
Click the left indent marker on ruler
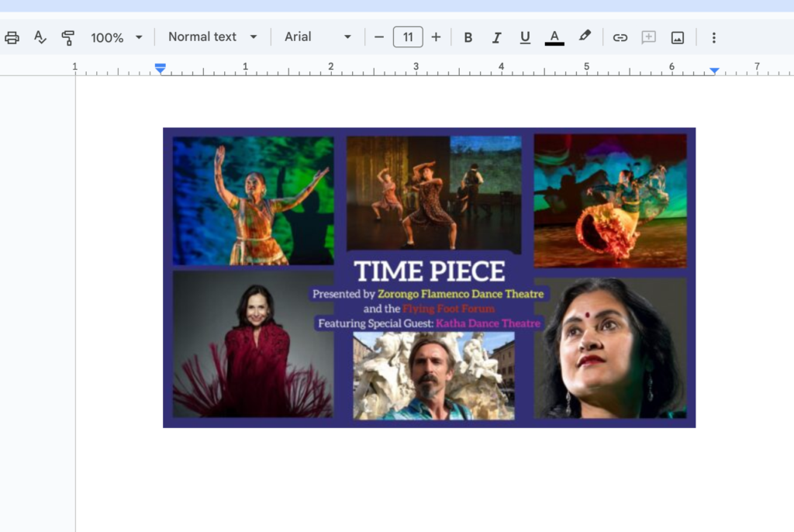click(160, 68)
